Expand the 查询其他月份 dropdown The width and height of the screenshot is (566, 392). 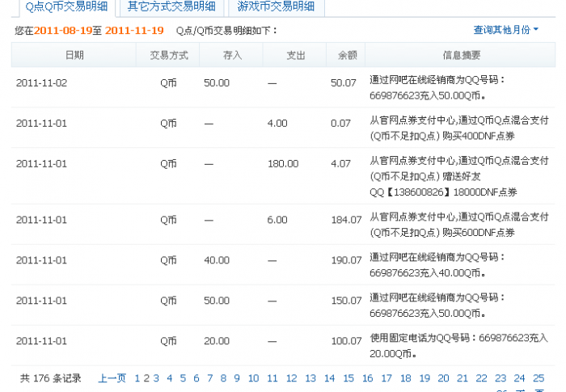[505, 30]
